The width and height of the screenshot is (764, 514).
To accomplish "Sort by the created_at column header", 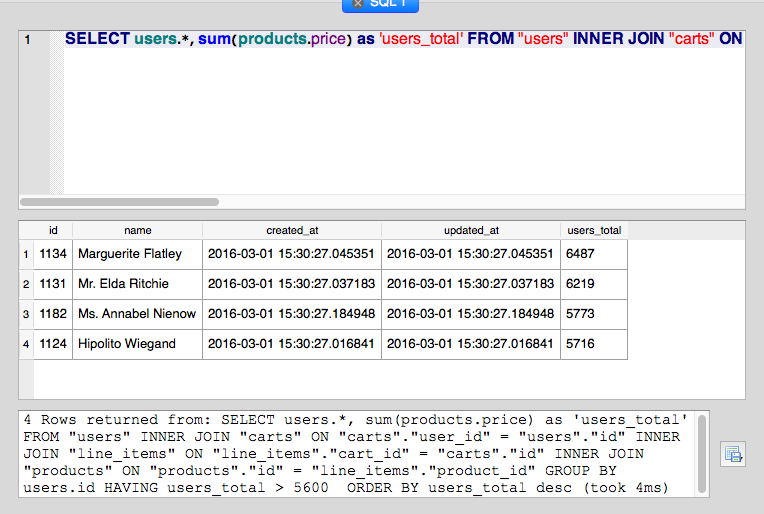I will (x=292, y=230).
